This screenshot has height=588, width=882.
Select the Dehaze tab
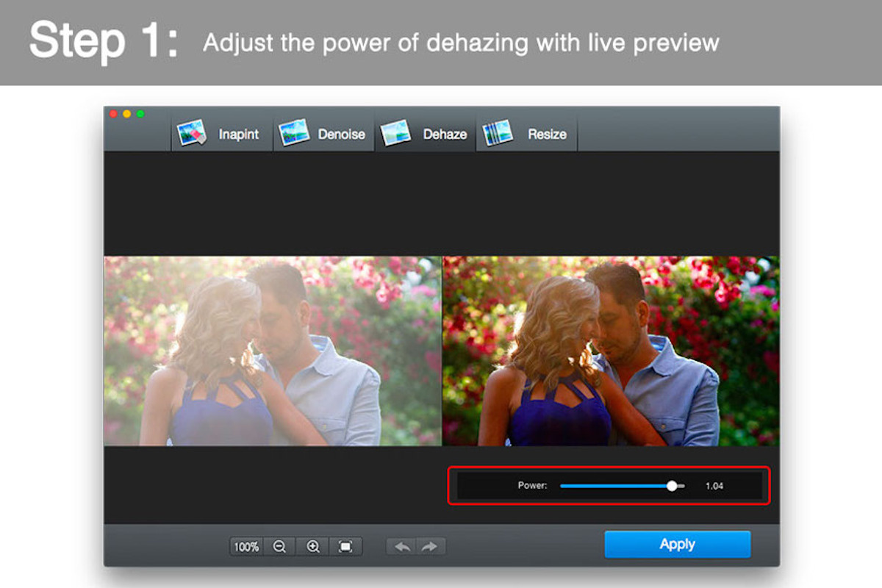point(426,134)
